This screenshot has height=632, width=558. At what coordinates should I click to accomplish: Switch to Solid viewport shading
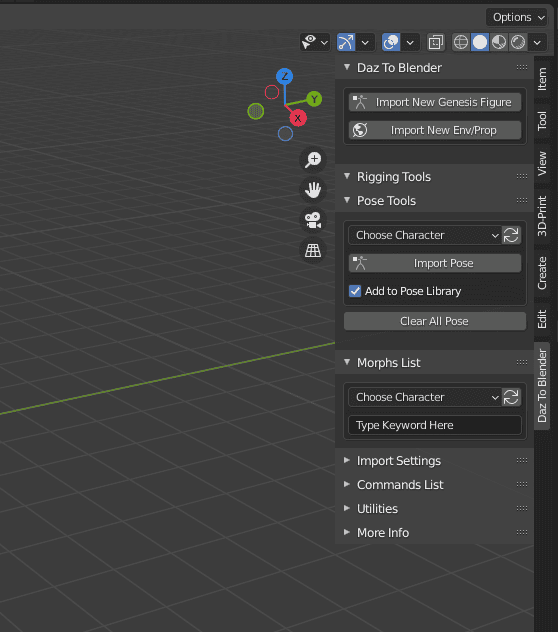click(x=480, y=42)
